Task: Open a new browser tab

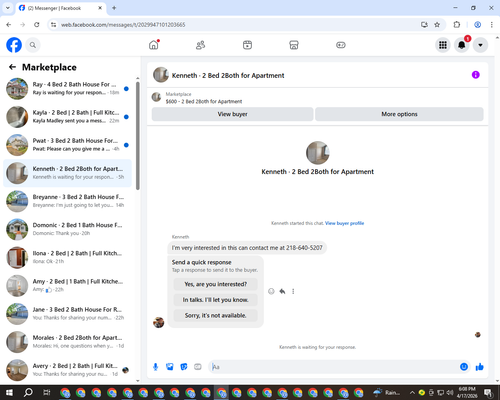Action: [x=114, y=8]
